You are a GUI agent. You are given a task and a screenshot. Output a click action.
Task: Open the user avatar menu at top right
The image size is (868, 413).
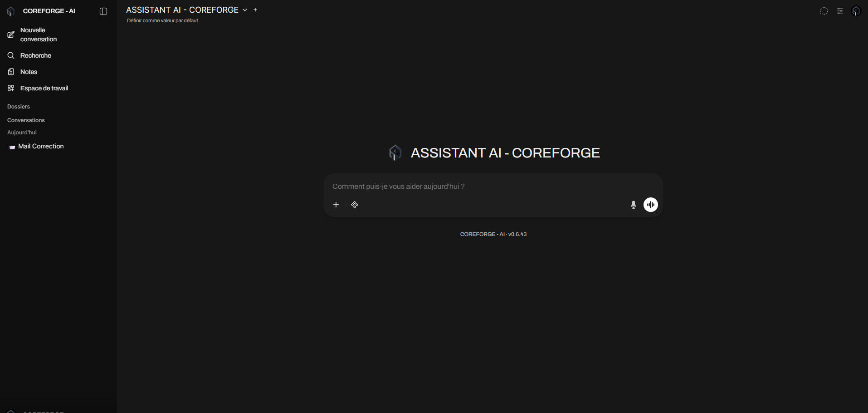(x=856, y=11)
